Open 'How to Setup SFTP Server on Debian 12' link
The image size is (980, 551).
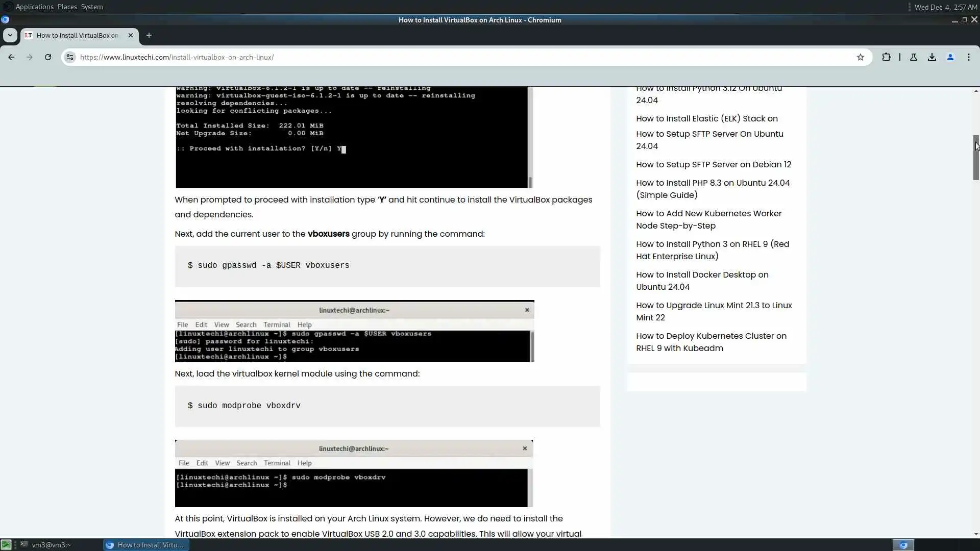tap(713, 164)
